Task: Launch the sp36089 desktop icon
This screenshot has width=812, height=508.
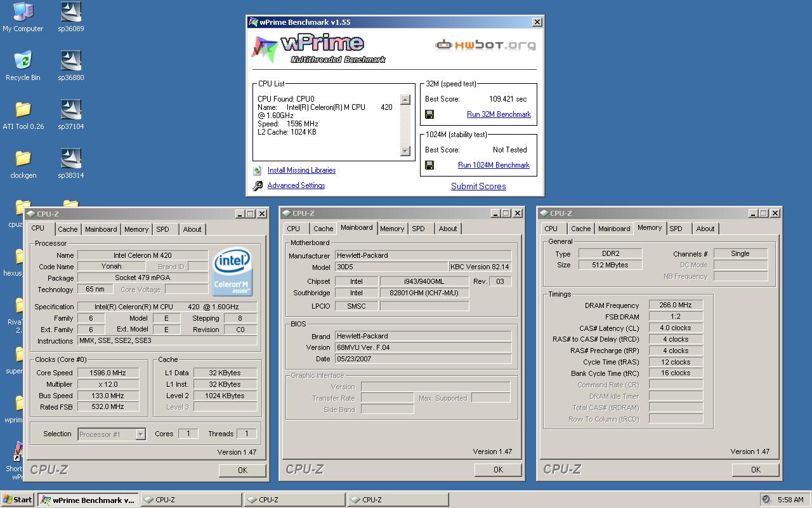Action: tap(71, 17)
